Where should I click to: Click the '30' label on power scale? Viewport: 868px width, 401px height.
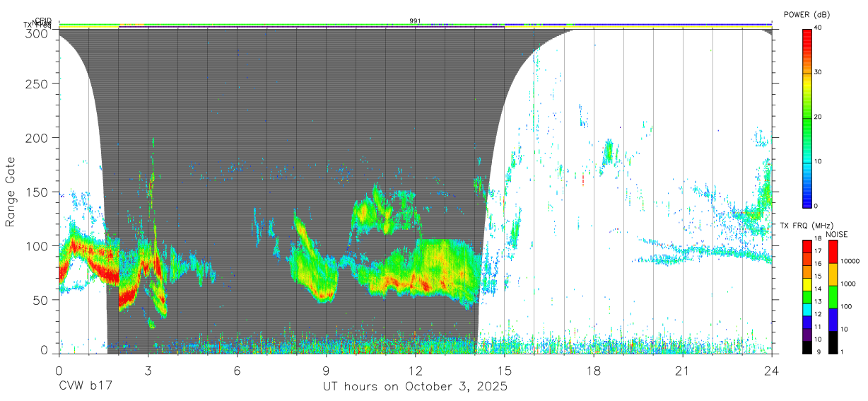[x=819, y=73]
